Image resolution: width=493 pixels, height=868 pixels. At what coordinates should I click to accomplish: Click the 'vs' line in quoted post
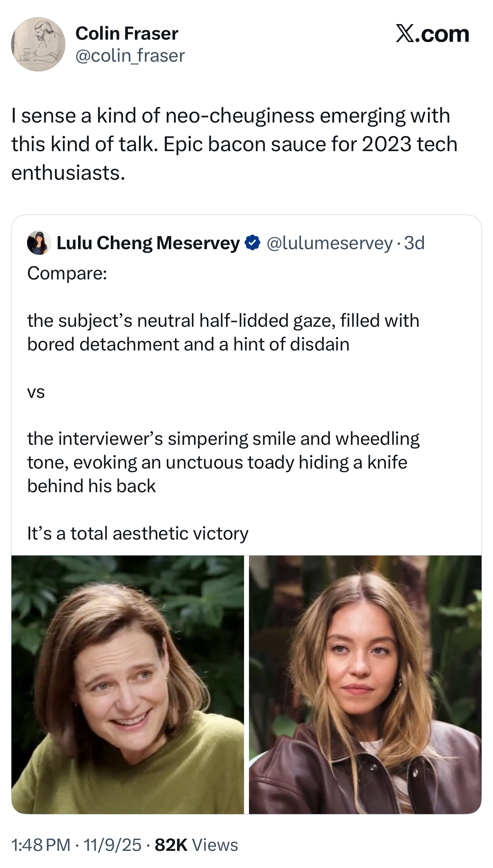[x=36, y=391]
